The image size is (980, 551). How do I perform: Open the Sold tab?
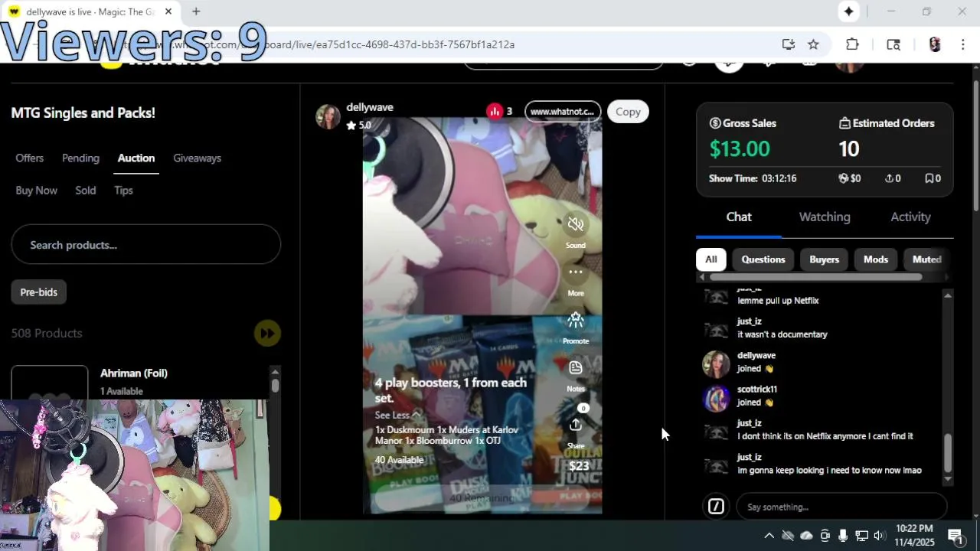coord(86,190)
